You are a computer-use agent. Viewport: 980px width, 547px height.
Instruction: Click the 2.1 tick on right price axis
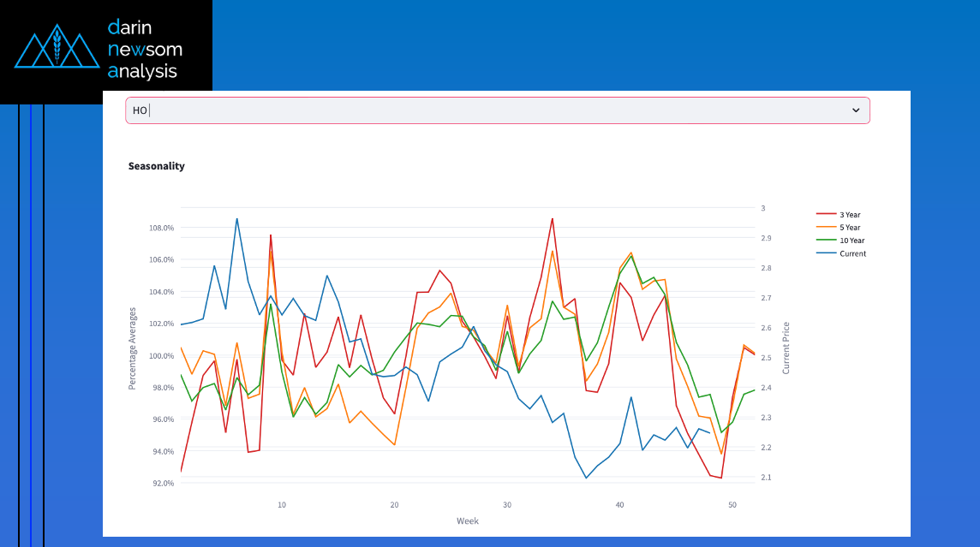[764, 478]
